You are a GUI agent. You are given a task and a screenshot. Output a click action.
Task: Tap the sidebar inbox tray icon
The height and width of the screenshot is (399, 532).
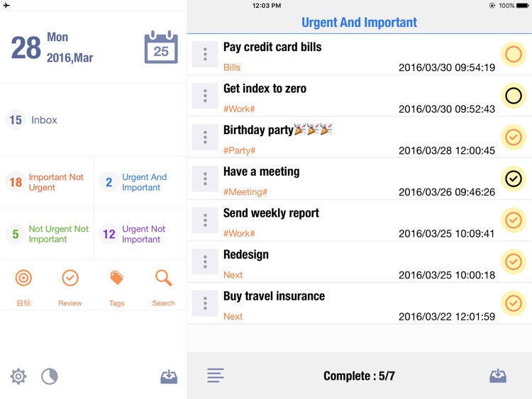[169, 376]
